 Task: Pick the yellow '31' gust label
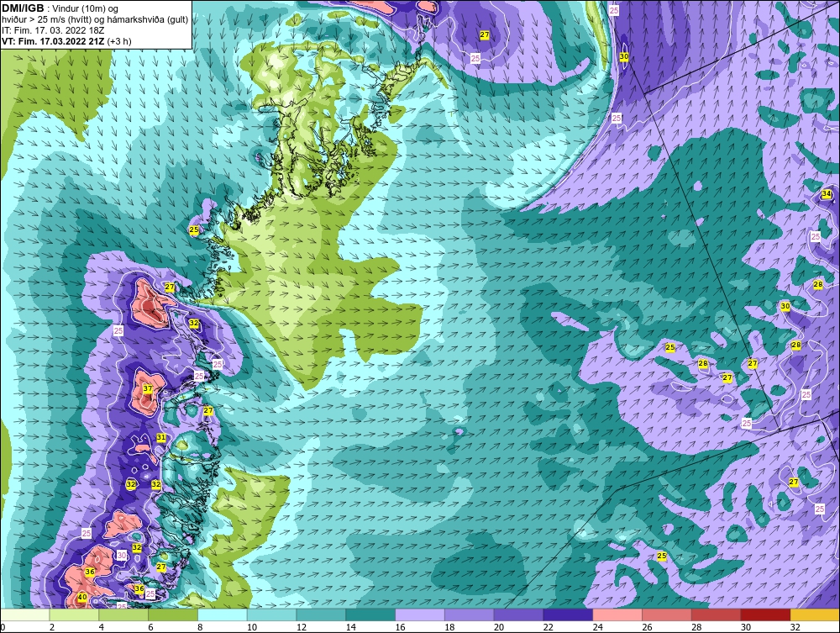pos(160,438)
